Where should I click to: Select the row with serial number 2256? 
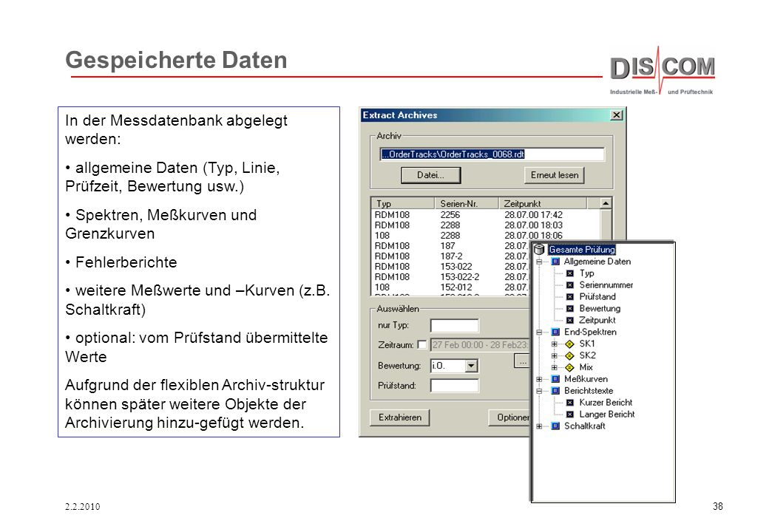click(x=486, y=214)
